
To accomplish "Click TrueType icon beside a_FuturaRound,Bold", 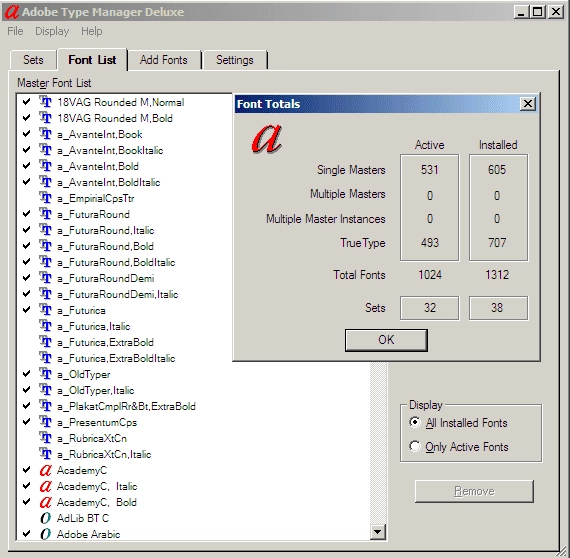I will pos(45,246).
